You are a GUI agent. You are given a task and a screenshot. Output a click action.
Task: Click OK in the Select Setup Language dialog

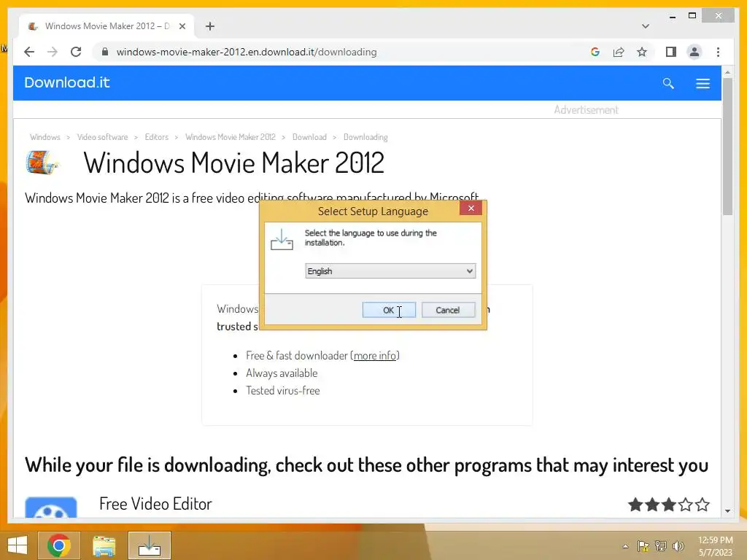click(x=389, y=310)
